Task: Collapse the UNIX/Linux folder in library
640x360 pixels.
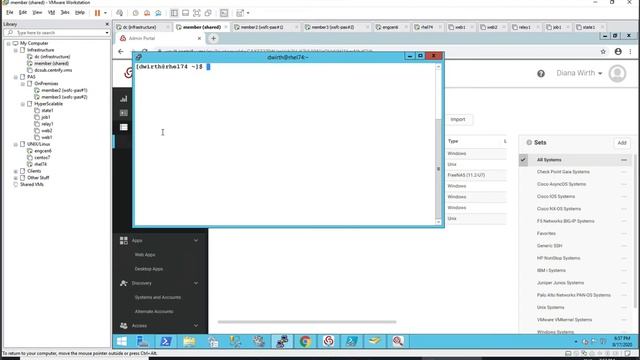Action: [x=16, y=144]
